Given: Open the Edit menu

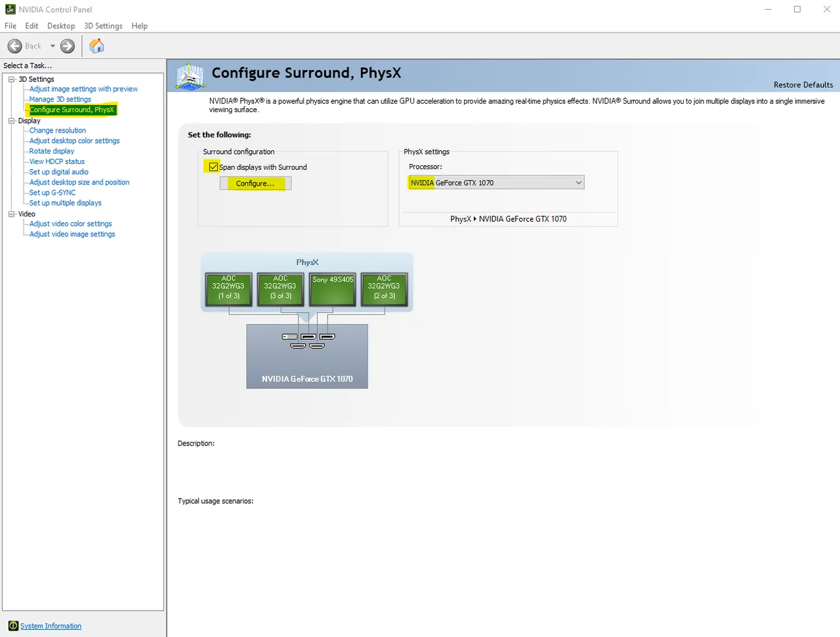Looking at the screenshot, I should click(x=31, y=26).
